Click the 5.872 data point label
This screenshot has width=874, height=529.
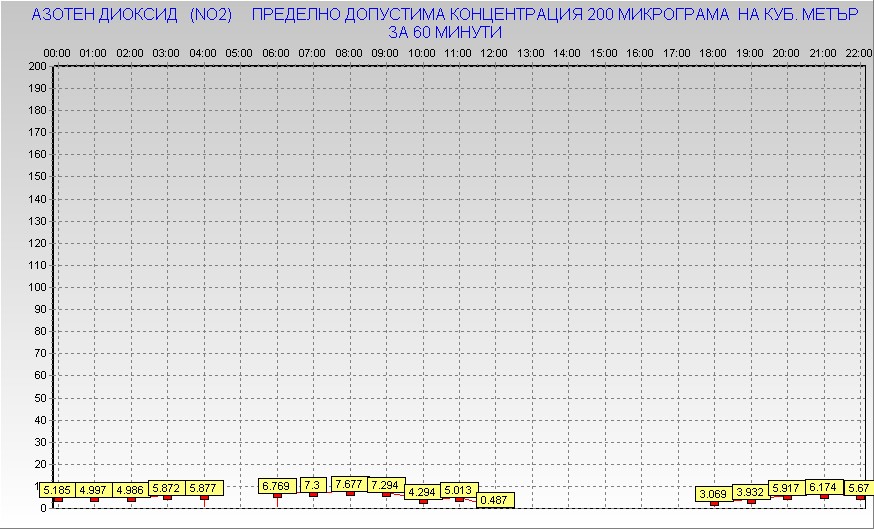pos(167,488)
